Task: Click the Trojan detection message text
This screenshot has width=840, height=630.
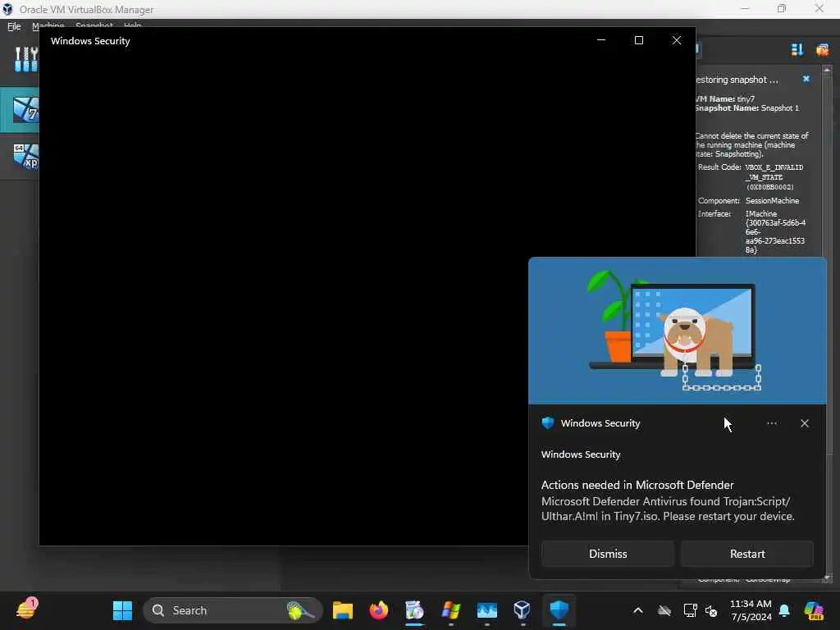Action: [x=668, y=509]
